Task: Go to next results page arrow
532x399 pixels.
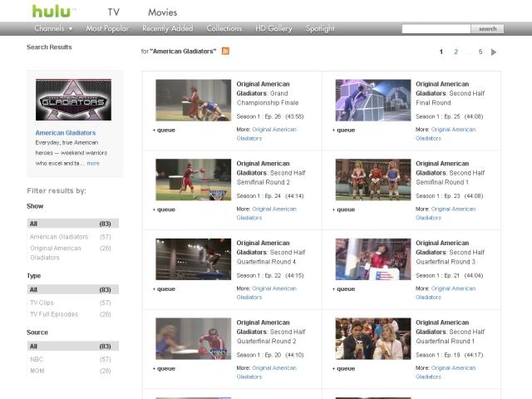Action: pyautogui.click(x=494, y=52)
